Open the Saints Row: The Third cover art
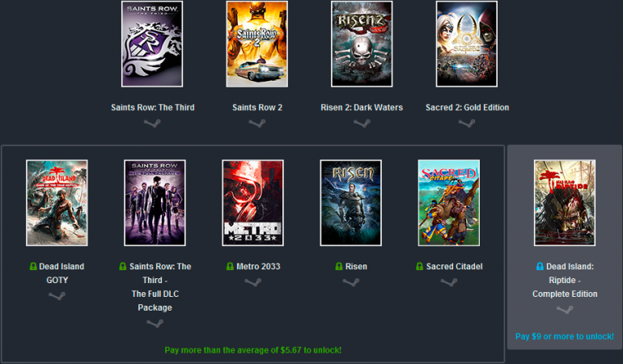Viewport: 623px width, 364px height. (152, 44)
